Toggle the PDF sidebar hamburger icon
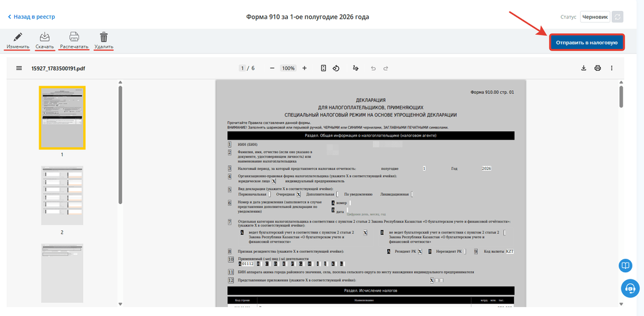Screen dimensions: 644x316 19,68
